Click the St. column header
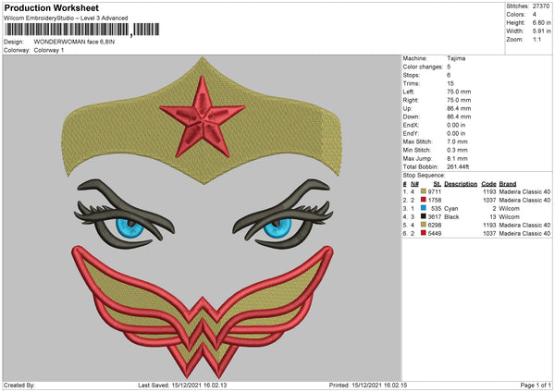The image size is (555, 392). (438, 184)
